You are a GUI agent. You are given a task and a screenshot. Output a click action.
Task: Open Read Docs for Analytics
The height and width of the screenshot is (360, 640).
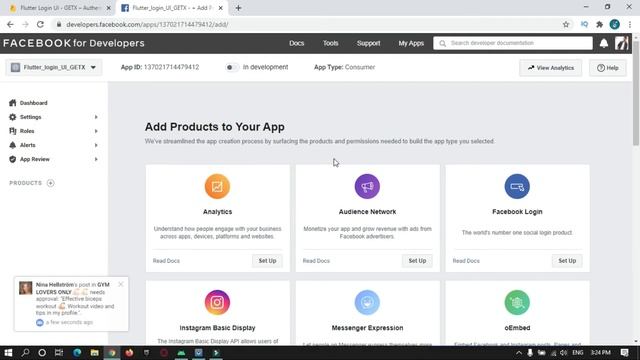coord(166,261)
